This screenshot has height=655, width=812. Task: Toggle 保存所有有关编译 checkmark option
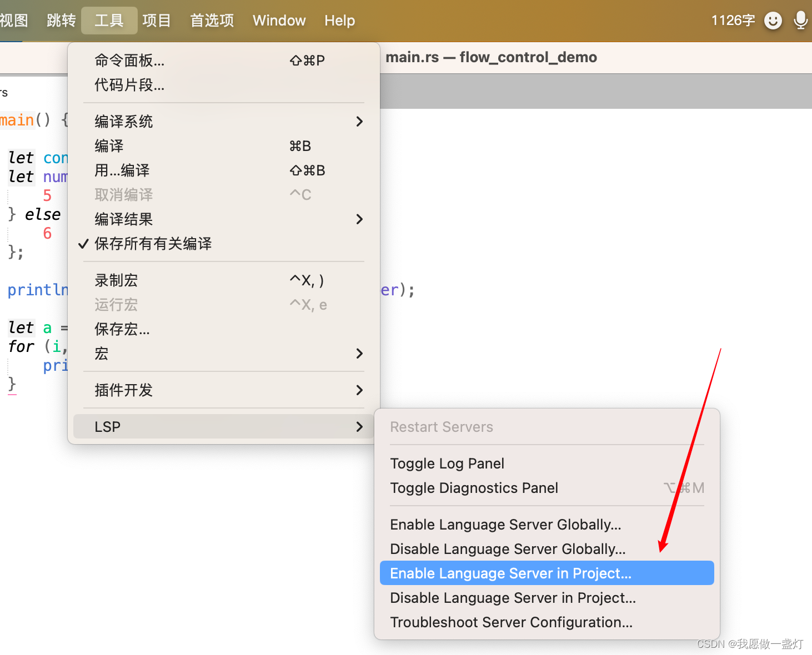[x=154, y=244]
